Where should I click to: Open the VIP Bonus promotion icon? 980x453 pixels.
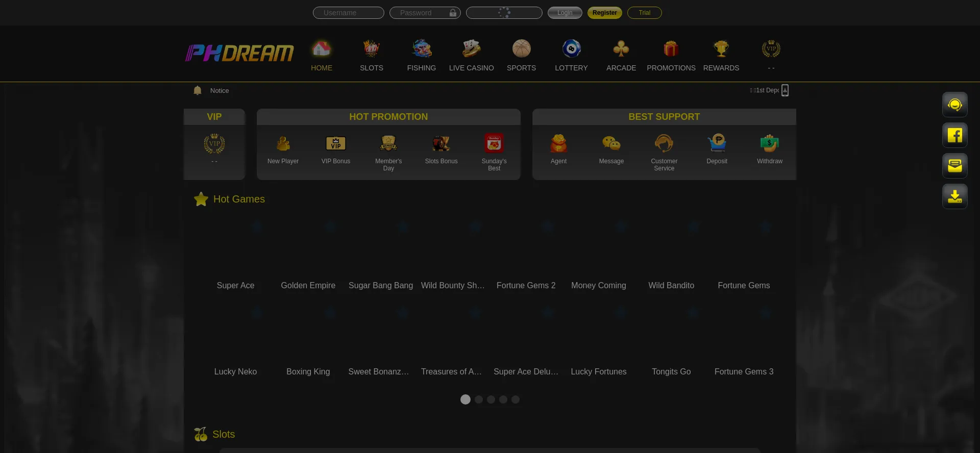[x=336, y=144]
